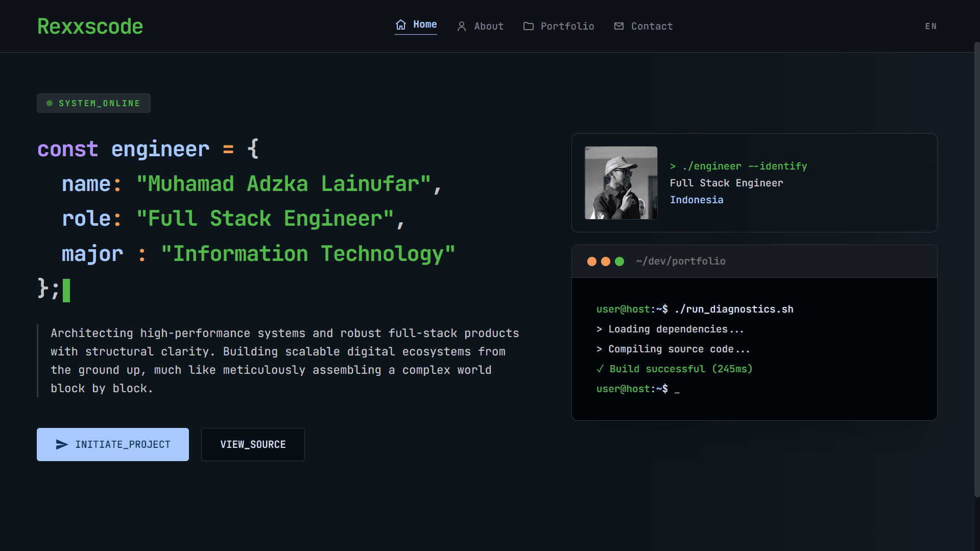Click the last terminal prompt "user@host:~$ _"
Viewport: 980px width, 551px height.
tap(638, 389)
